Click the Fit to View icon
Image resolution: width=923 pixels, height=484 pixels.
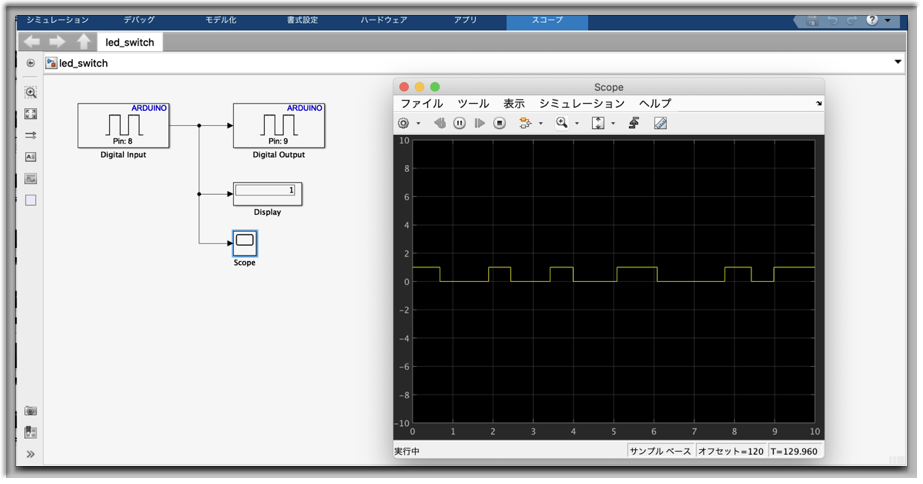click(31, 114)
